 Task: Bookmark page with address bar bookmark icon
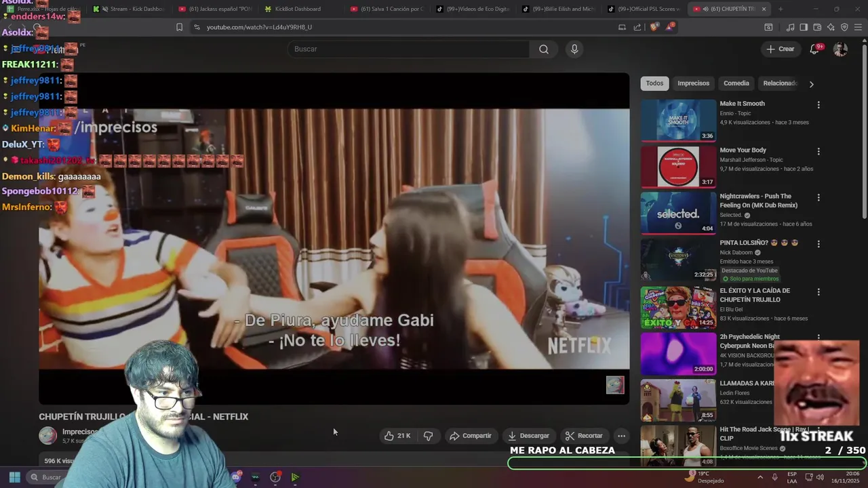coord(179,27)
